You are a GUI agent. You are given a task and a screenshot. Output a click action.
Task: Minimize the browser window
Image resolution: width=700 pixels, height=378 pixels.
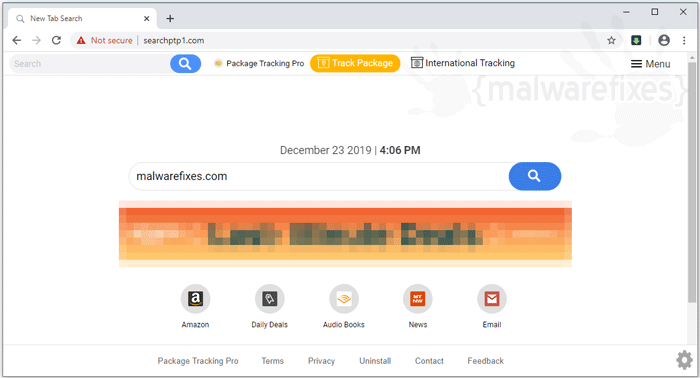tap(626, 12)
